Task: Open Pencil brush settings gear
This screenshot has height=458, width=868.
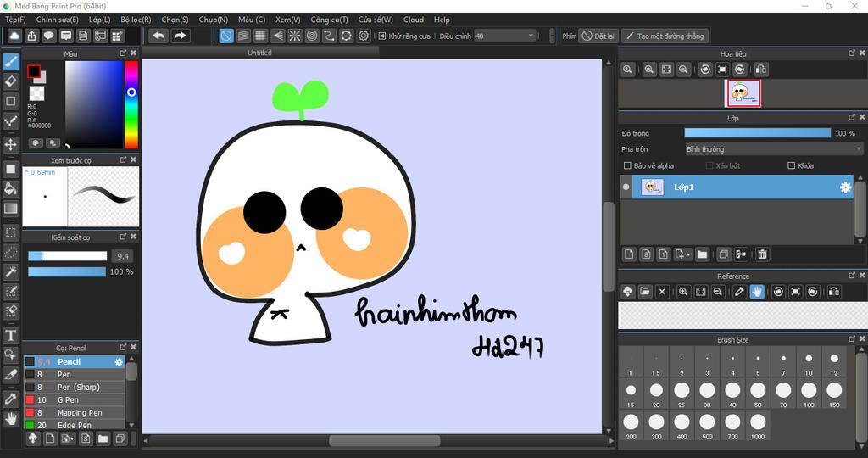Action: pos(119,361)
